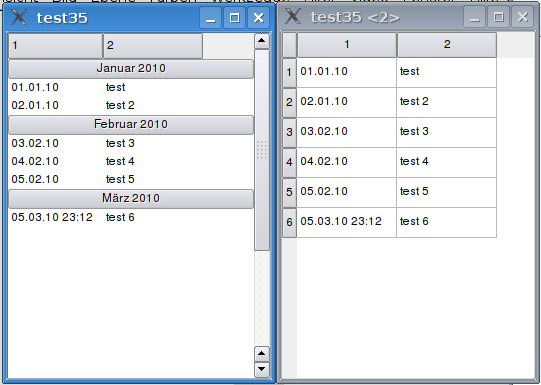The width and height of the screenshot is (541, 385).
Task: Click 'test 6' in test35 grouped list
Action: (x=120, y=217)
